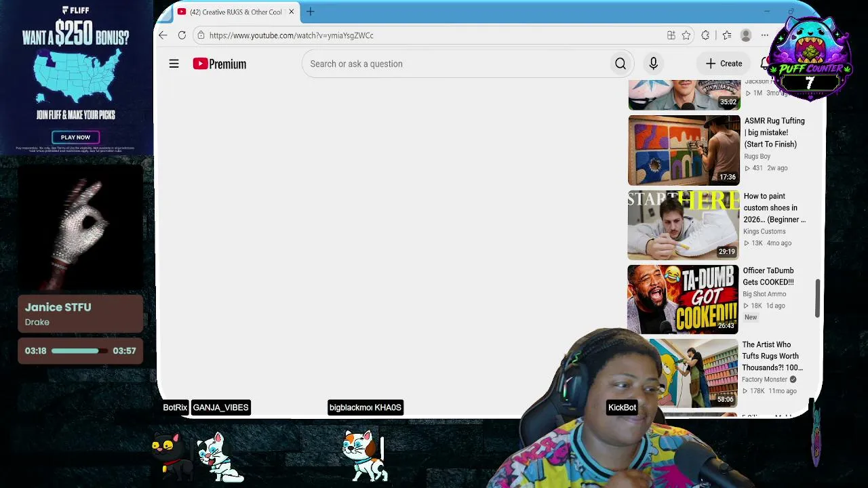Open the ASMR Rug Tufting big mistake title
Screen dimensions: 868x488
click(774, 132)
